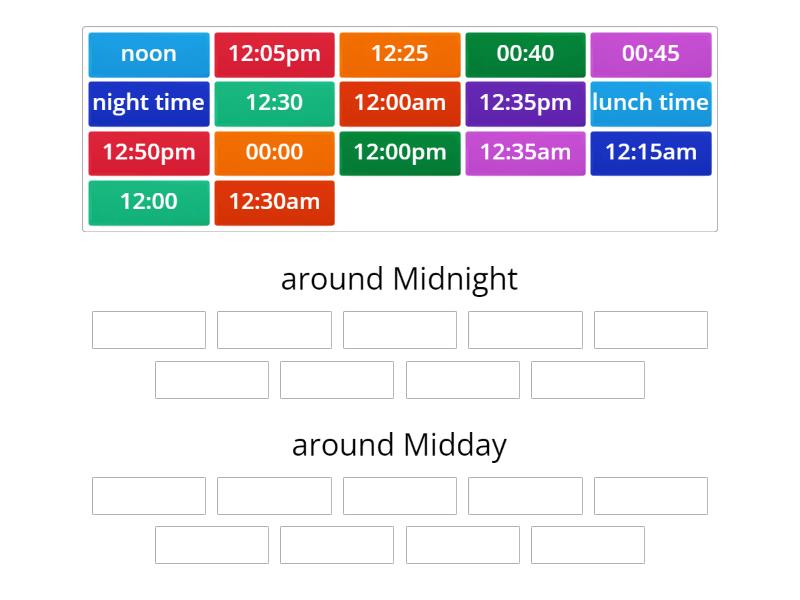Click the green "12:00" tile without am/pm

tap(149, 202)
